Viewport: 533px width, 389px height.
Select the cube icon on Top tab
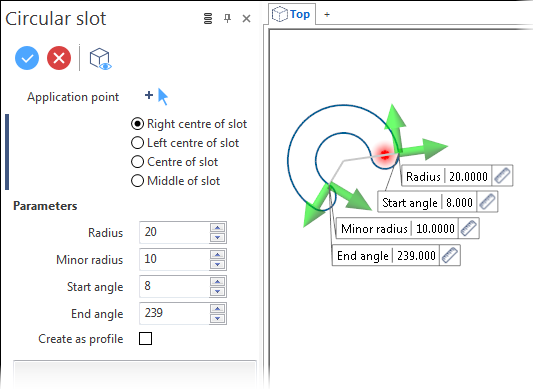coord(280,14)
